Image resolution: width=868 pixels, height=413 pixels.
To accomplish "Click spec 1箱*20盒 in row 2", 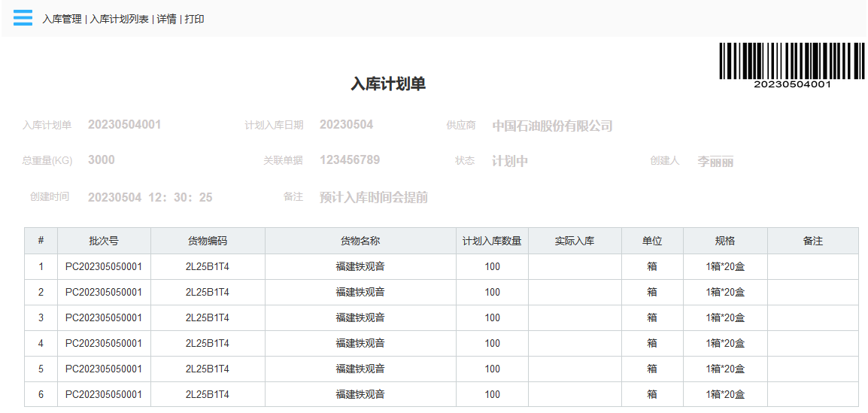I will [x=725, y=293].
